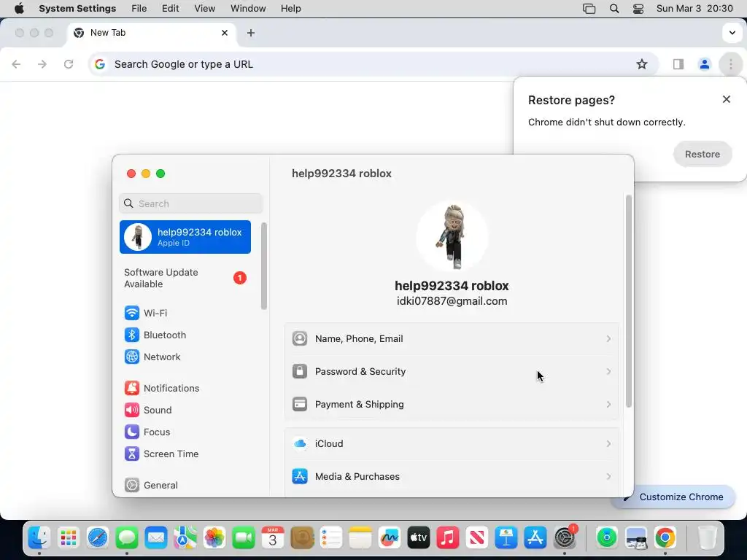
Task: Open iCloud settings row
Action: point(452,444)
